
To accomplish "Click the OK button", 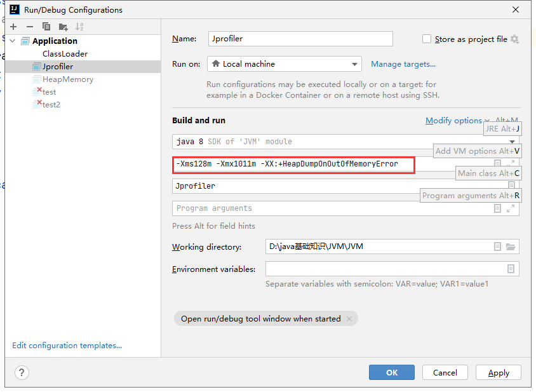I will (391, 372).
